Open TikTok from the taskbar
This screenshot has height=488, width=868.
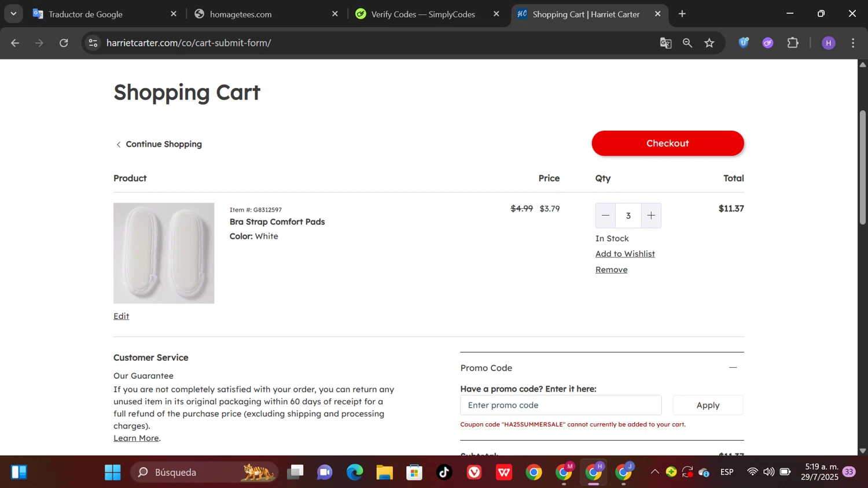(444, 472)
